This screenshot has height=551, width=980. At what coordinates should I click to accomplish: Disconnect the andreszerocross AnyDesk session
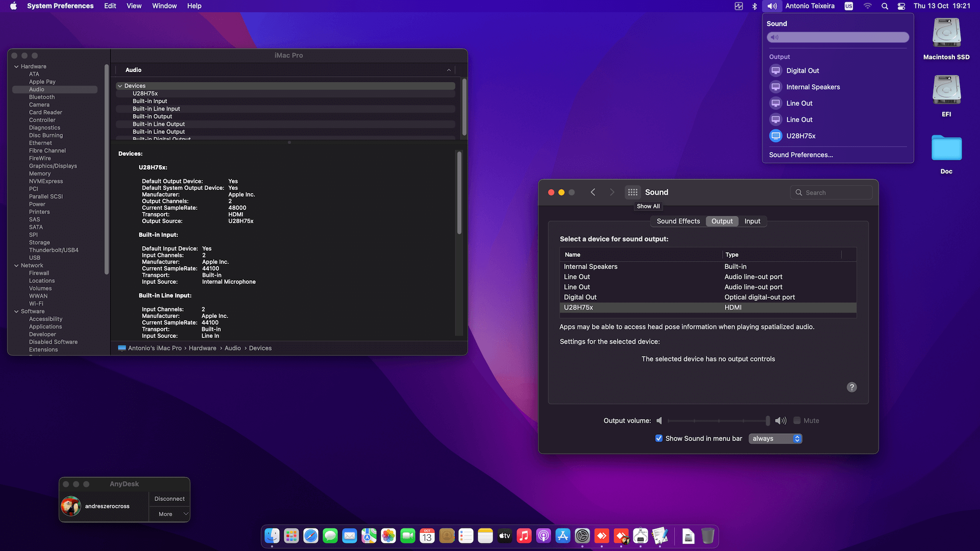(x=169, y=498)
